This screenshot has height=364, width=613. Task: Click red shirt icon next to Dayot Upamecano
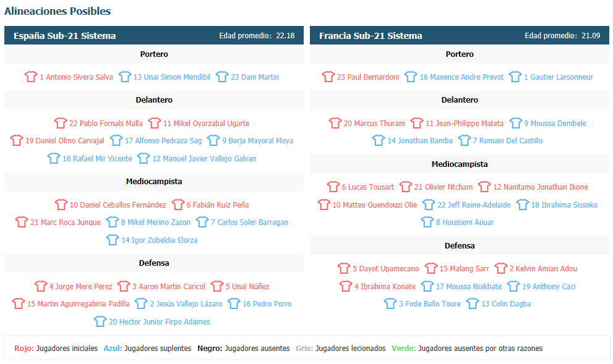coord(344,268)
